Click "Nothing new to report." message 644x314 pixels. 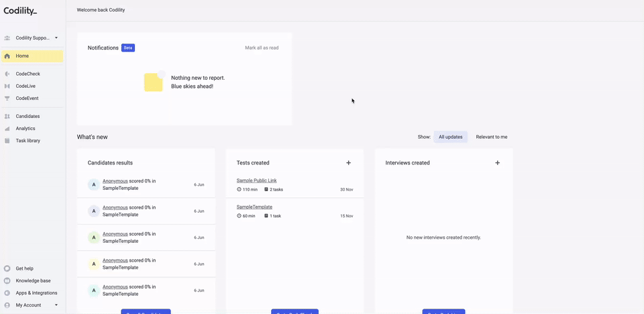198,78
